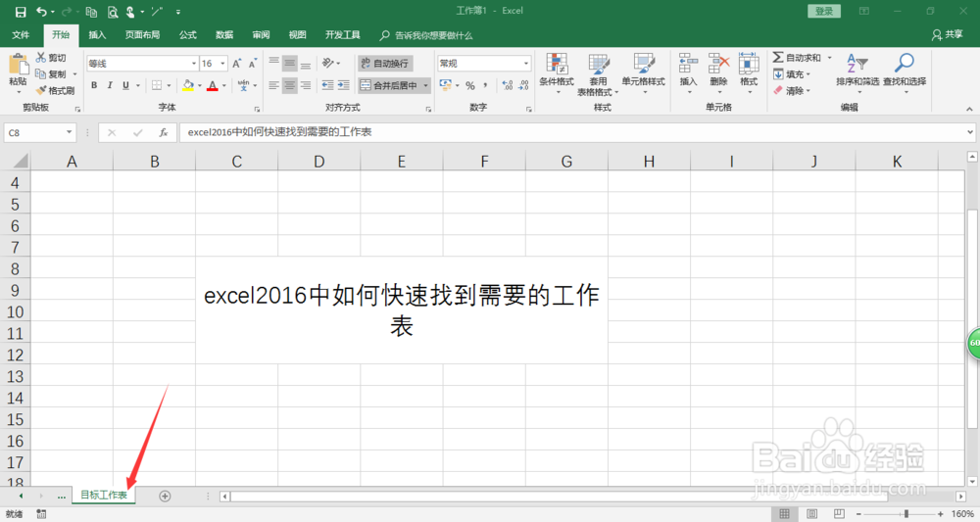The image size is (980, 522).
Task: Toggle underline formatting
Action: [125, 85]
